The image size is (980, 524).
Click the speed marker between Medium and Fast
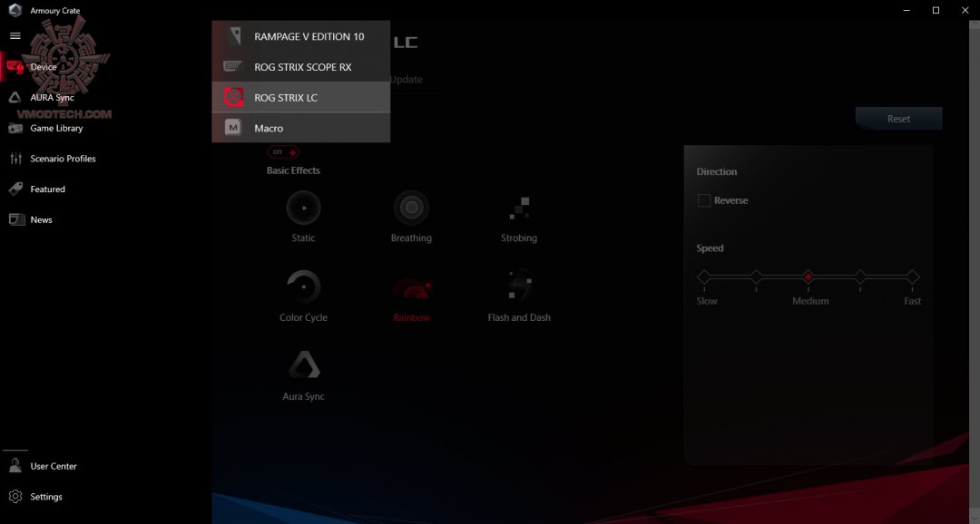[860, 277]
